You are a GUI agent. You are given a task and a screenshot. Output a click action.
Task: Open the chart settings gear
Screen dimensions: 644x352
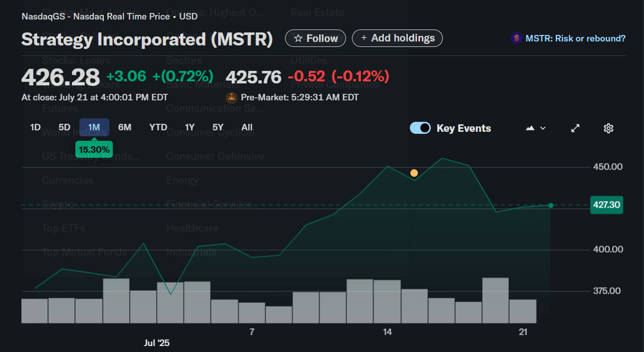click(608, 128)
